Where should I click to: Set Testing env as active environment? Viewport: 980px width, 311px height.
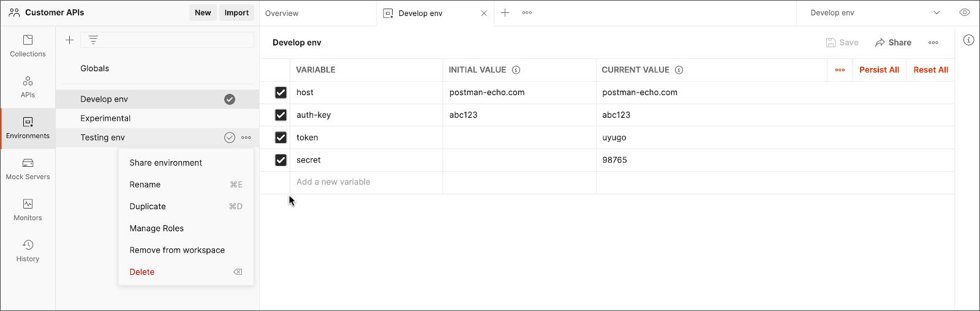(x=230, y=137)
